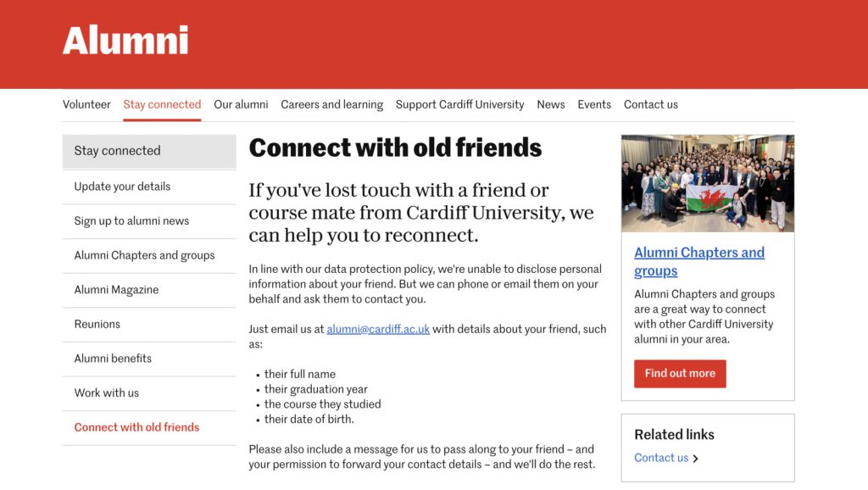Open Sign up to alumni news
Image resolution: width=868 pixels, height=490 pixels.
[x=131, y=221]
